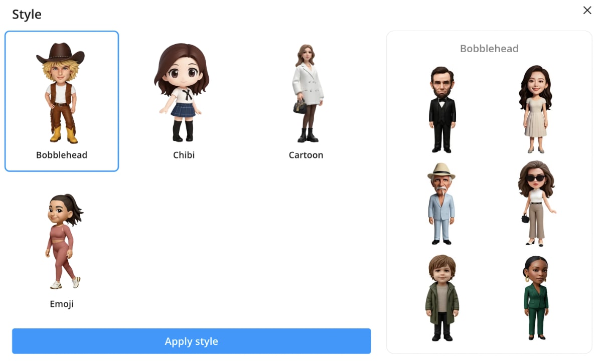Click the Cartoon style label
602x364 pixels.
(306, 155)
